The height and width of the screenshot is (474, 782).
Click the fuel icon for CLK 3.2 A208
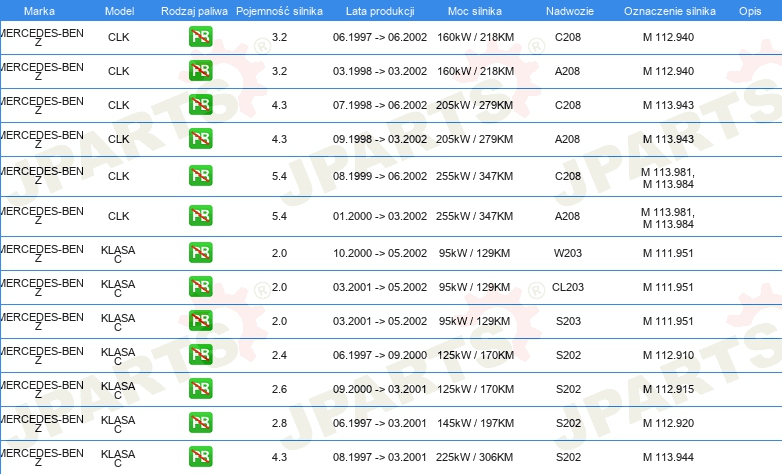(x=200, y=71)
